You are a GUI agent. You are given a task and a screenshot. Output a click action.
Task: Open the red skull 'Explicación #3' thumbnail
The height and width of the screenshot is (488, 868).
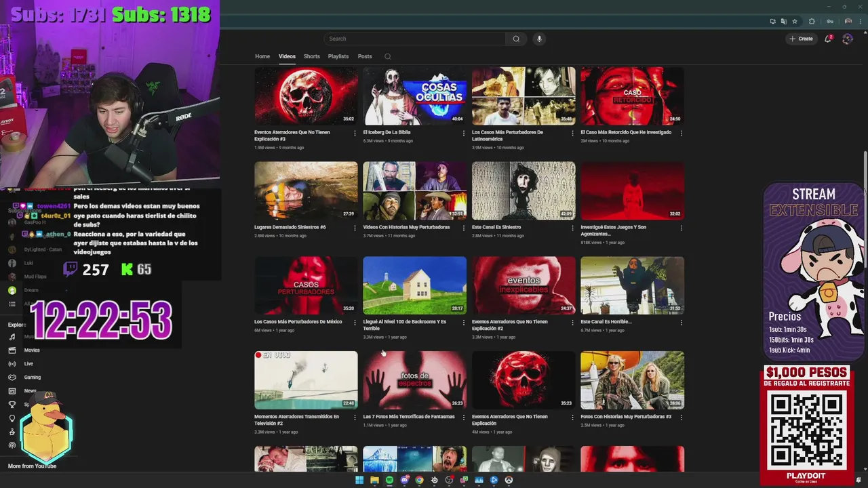pos(306,96)
